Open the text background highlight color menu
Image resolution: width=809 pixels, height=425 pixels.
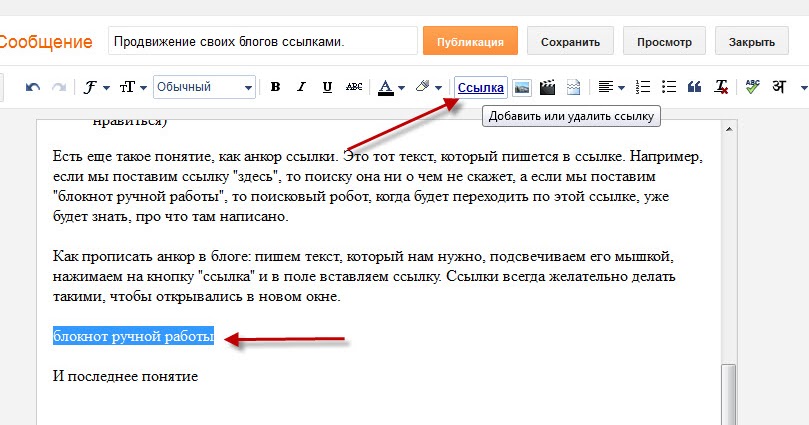point(429,87)
